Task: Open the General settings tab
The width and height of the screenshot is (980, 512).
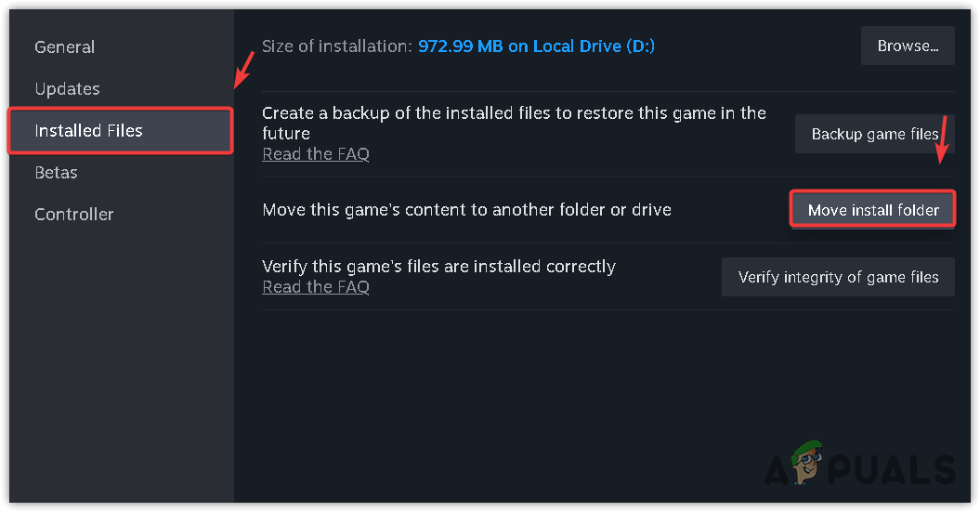Action: (65, 46)
